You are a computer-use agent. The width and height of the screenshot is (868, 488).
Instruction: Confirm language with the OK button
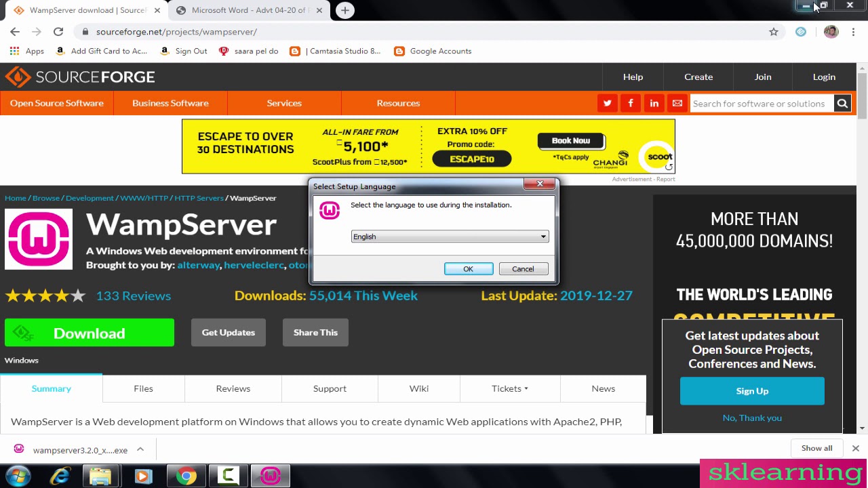[x=469, y=269]
